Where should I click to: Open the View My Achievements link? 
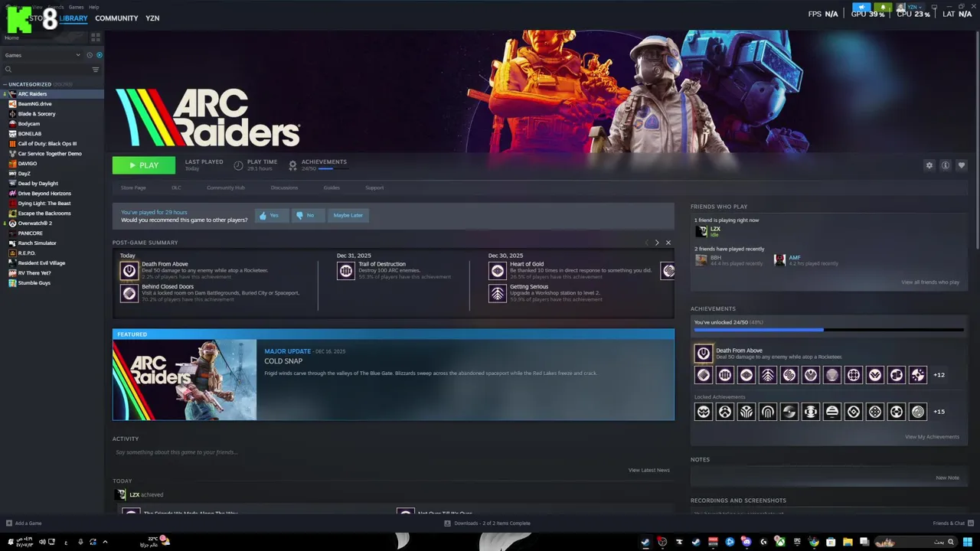coord(932,437)
